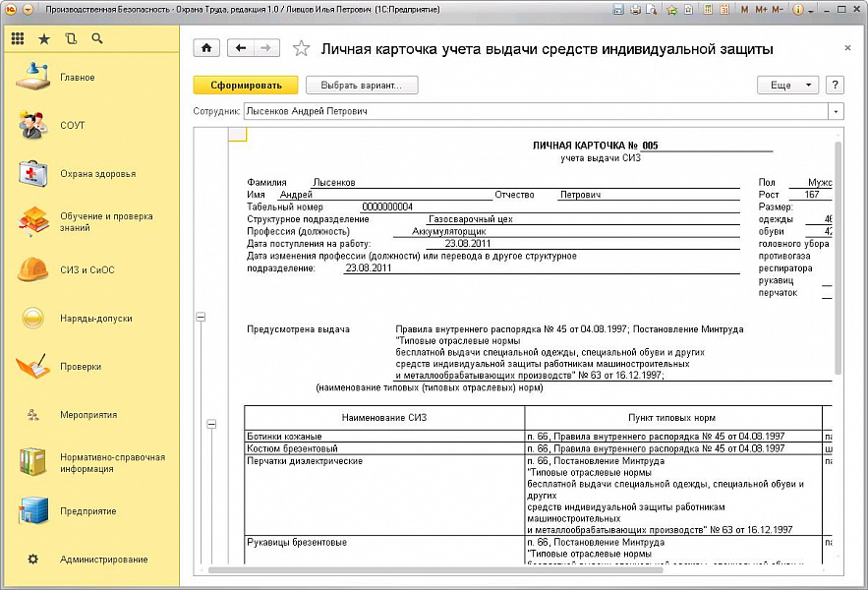Viewport: 868px width, 590px height.
Task: Open the Сотрудник field dropdown arrow
Action: pos(836,111)
